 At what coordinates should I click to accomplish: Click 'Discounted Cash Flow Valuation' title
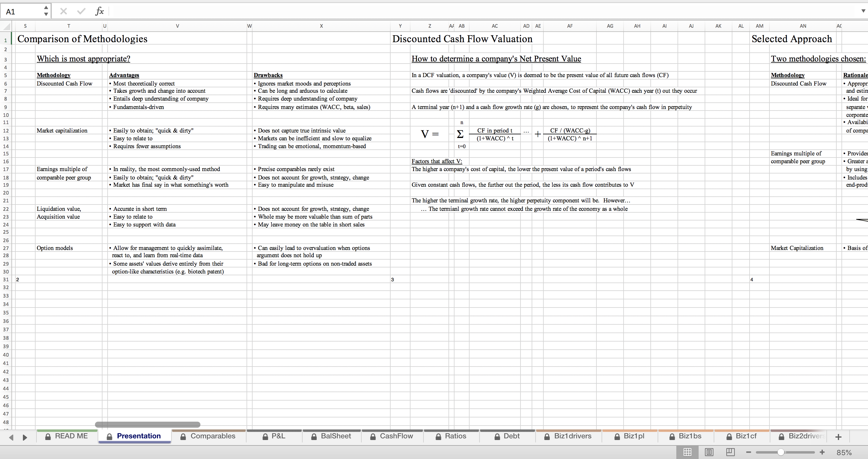point(462,39)
